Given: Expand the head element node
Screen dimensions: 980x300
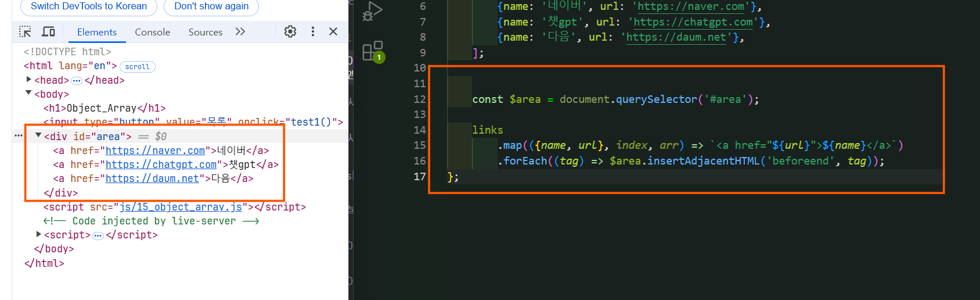Looking at the screenshot, I should 29,80.
